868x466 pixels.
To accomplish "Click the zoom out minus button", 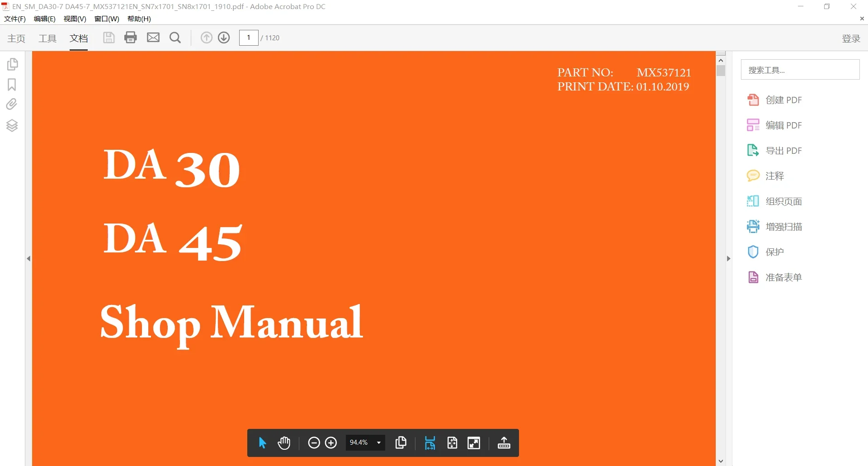I will [x=314, y=443].
